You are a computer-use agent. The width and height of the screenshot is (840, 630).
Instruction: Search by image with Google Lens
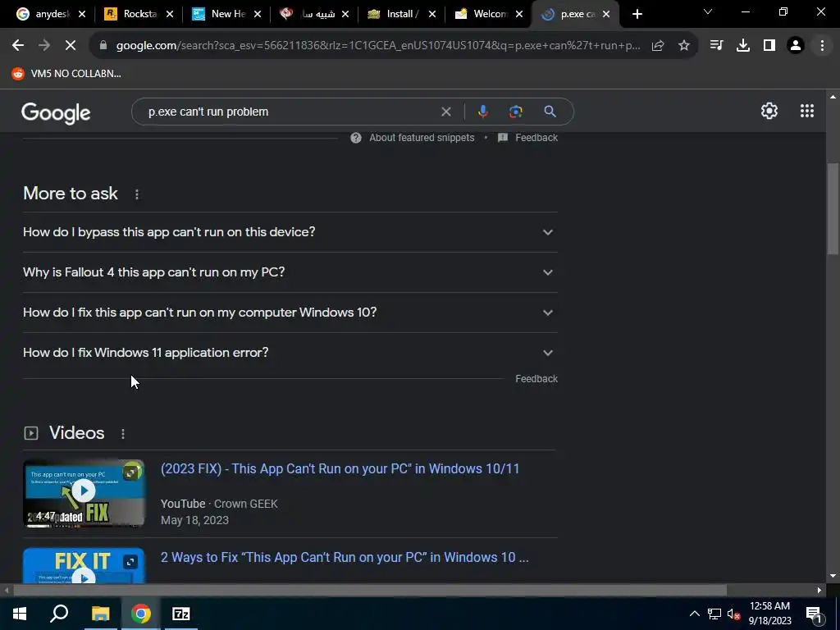(515, 112)
